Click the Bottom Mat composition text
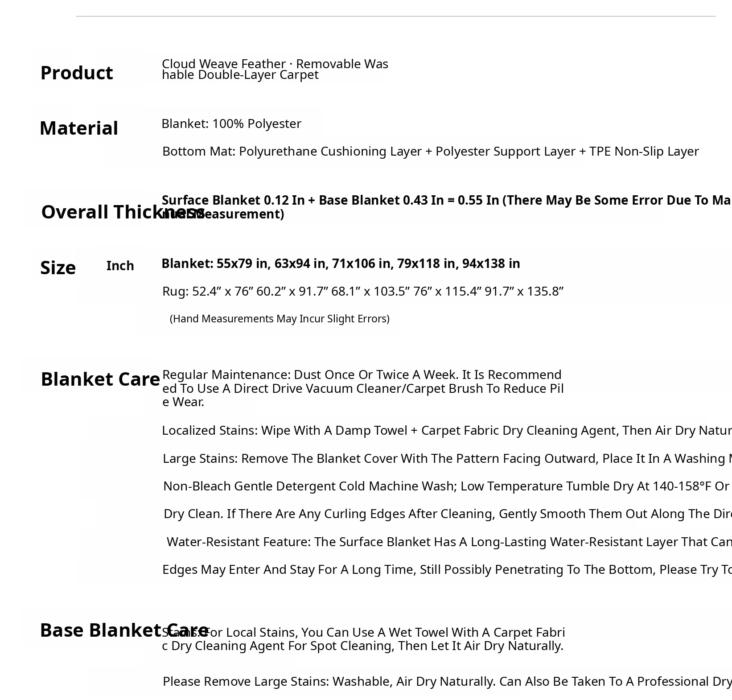732x700 pixels. click(430, 152)
